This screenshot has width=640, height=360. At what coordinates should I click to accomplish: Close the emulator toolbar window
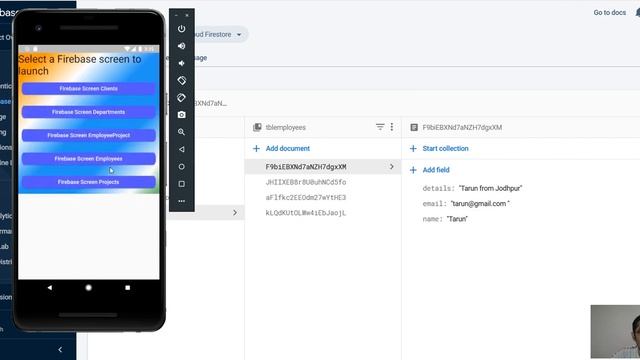pyautogui.click(x=187, y=16)
